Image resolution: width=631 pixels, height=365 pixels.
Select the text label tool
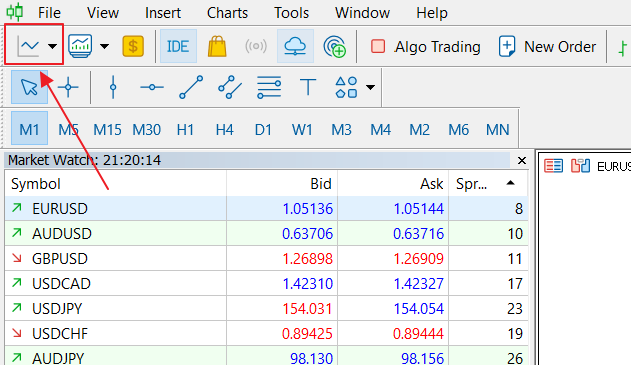(308, 87)
